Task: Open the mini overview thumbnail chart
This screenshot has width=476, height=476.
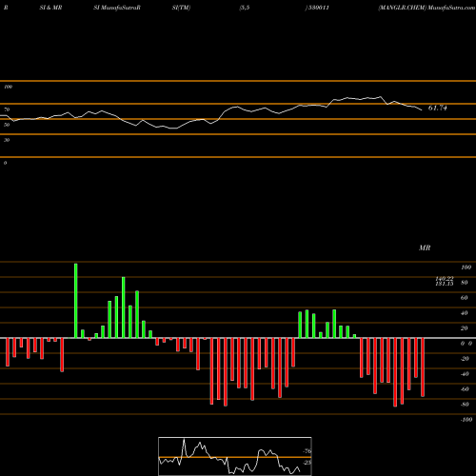Action: pos(235,456)
